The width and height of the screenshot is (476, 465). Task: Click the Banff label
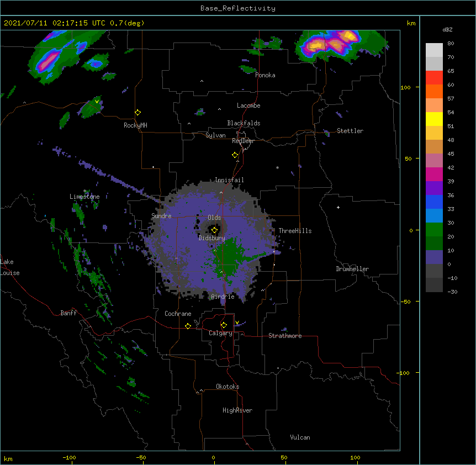pos(68,313)
